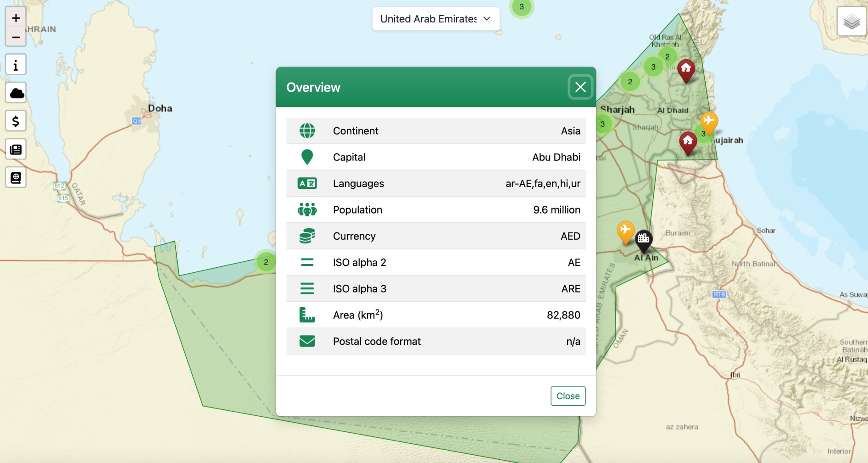Expand the United Arab Emirates country dropdown
Viewport: 868px width, 463px height.
435,19
